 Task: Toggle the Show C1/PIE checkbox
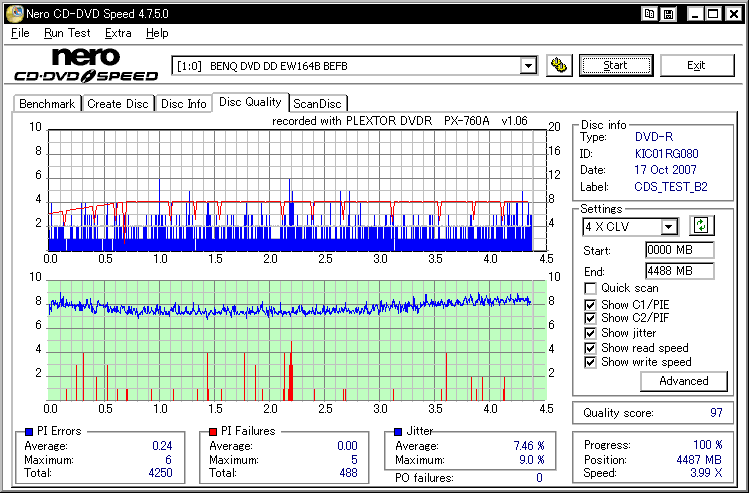point(590,304)
